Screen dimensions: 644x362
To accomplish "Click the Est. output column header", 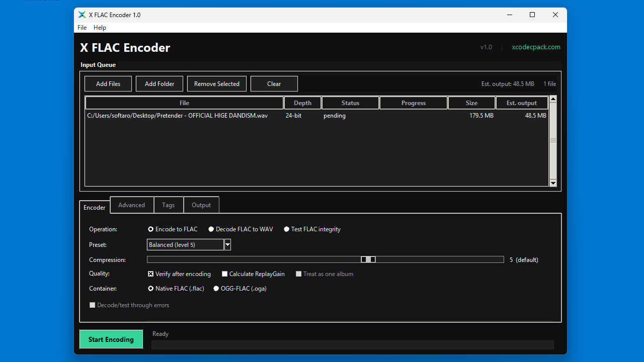I will pos(522,103).
